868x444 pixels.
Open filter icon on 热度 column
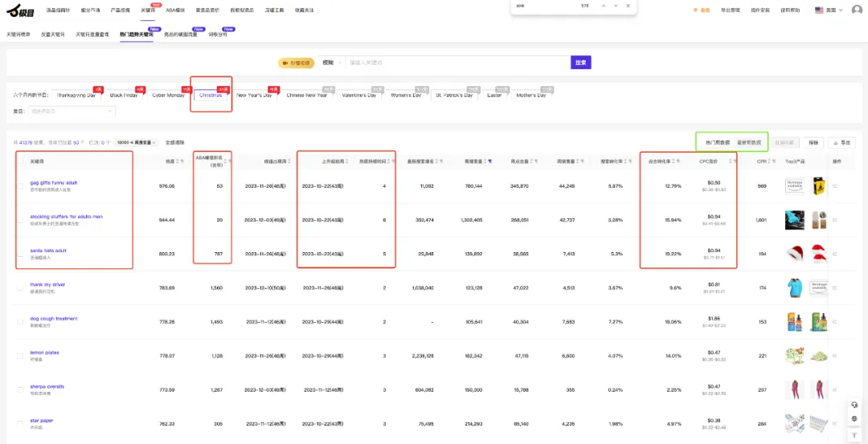pyautogui.click(x=182, y=161)
